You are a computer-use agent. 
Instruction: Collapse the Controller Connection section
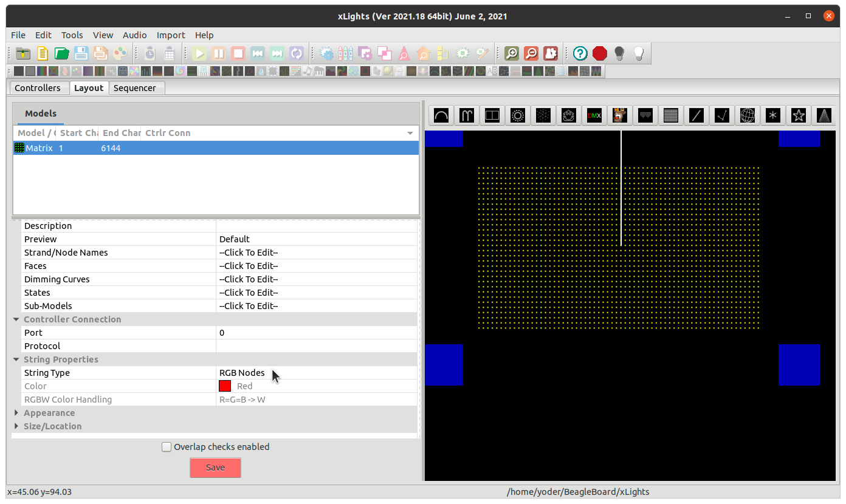tap(16, 319)
